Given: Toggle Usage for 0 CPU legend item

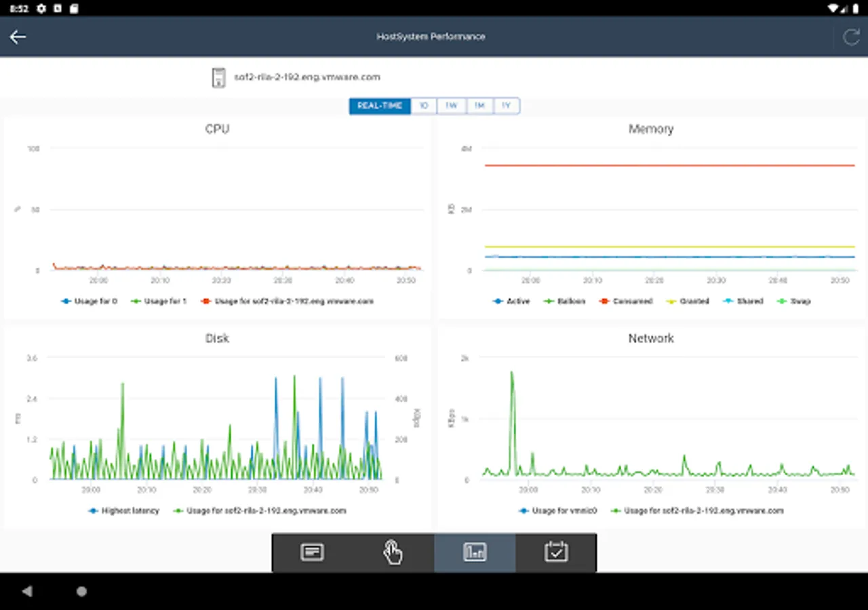Looking at the screenshot, I should [x=89, y=301].
